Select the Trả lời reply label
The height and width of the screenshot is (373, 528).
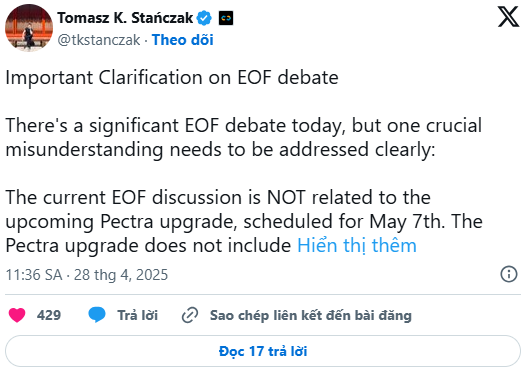(x=137, y=315)
